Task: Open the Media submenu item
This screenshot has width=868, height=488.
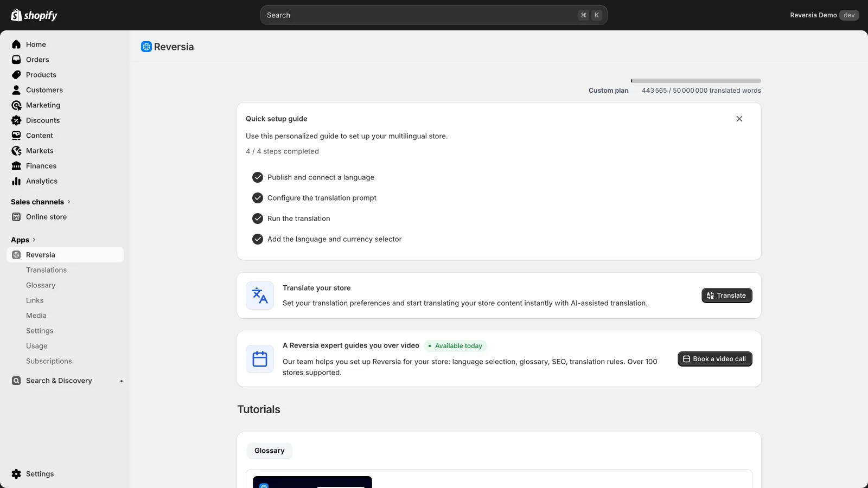Action: click(x=36, y=316)
